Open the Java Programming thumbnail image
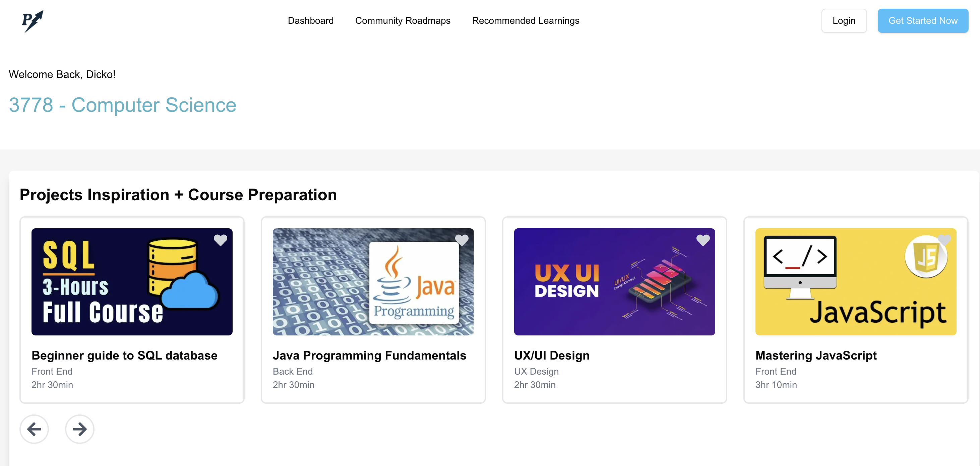 click(x=373, y=282)
